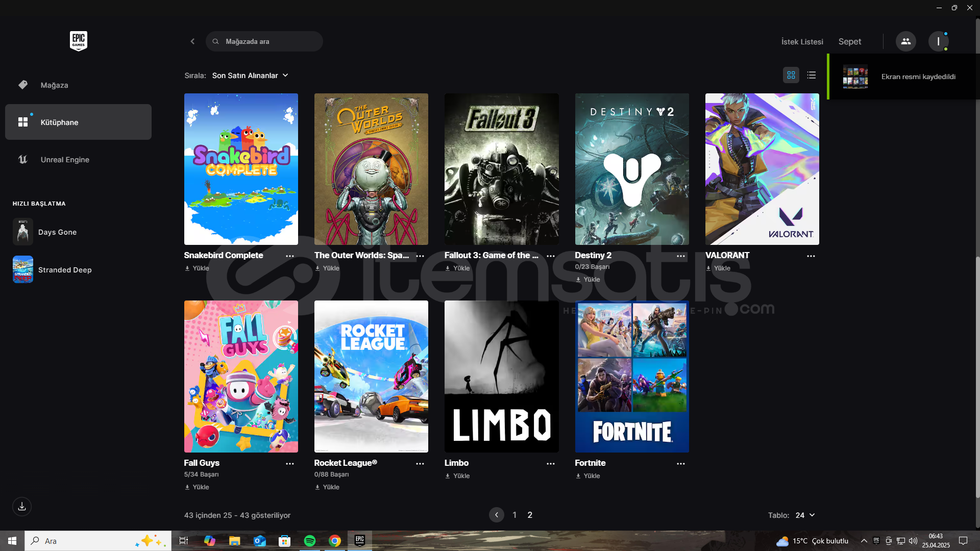Open Fallout 3 cover art
Image resolution: width=980 pixels, height=551 pixels.
tap(501, 169)
